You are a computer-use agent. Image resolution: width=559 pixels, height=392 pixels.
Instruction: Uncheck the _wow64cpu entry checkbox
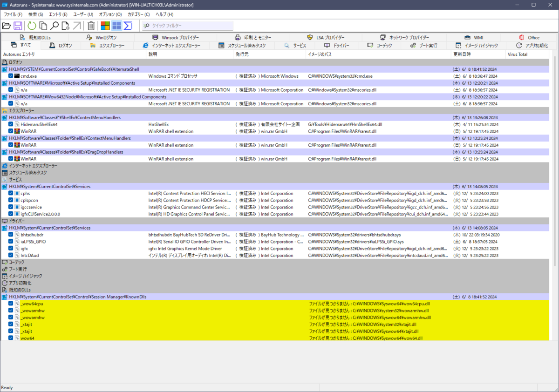pos(11,304)
